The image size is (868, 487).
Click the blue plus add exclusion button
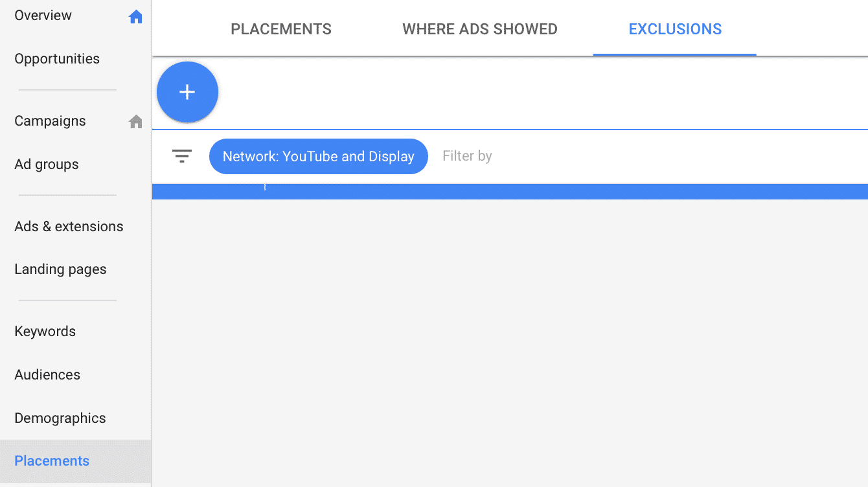tap(187, 92)
